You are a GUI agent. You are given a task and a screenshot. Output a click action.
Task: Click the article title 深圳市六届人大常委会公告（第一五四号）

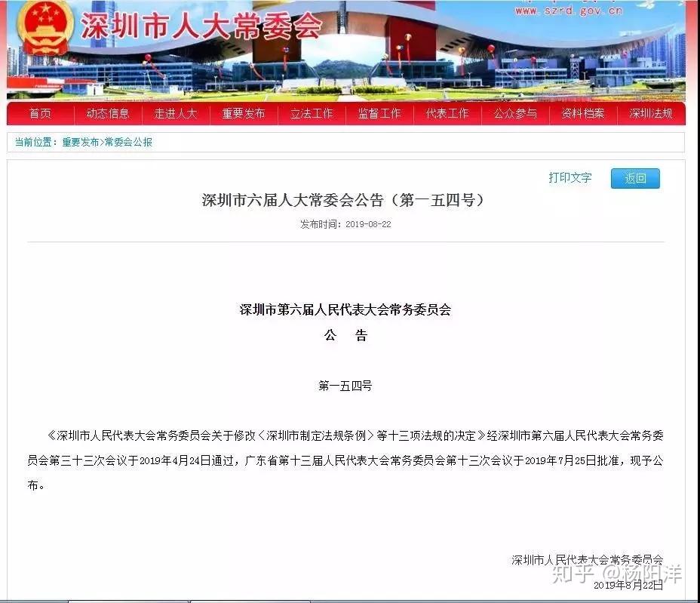pos(344,200)
